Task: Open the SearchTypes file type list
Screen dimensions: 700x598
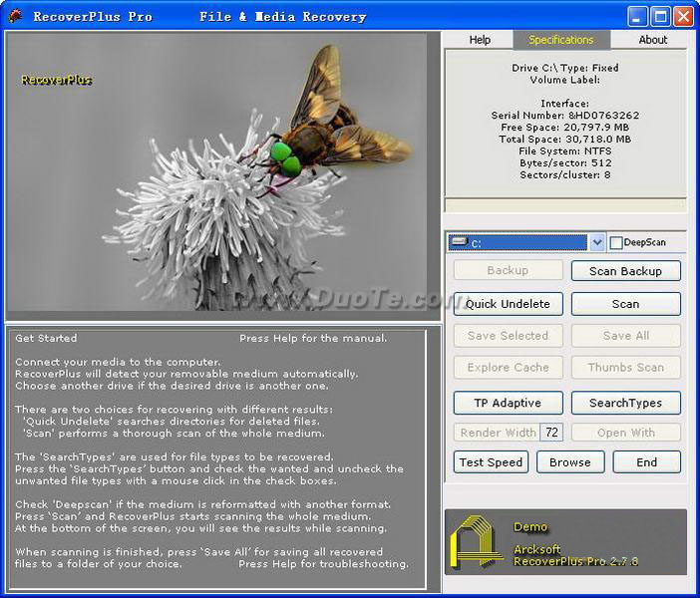Action: (x=625, y=403)
